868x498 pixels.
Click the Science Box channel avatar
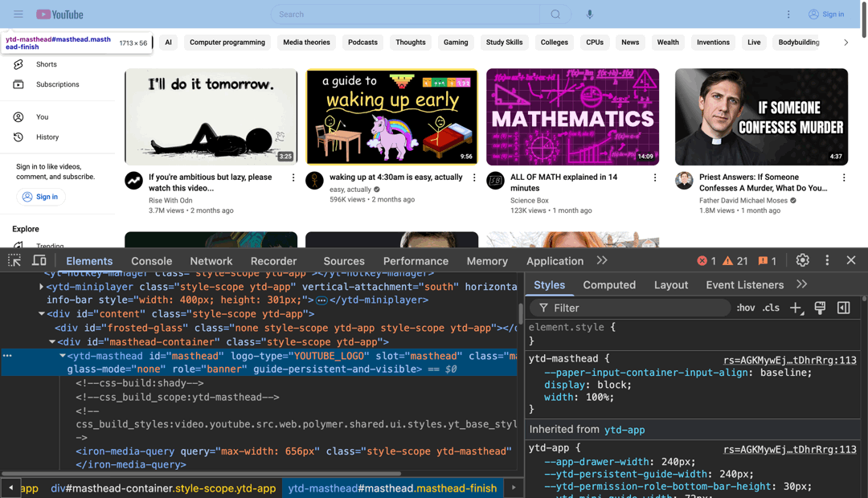495,181
